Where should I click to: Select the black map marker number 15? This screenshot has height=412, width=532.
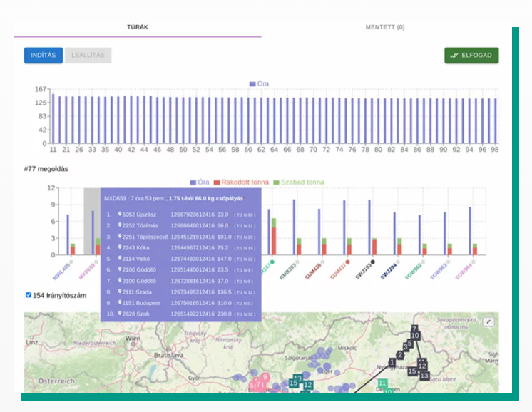coord(412,371)
